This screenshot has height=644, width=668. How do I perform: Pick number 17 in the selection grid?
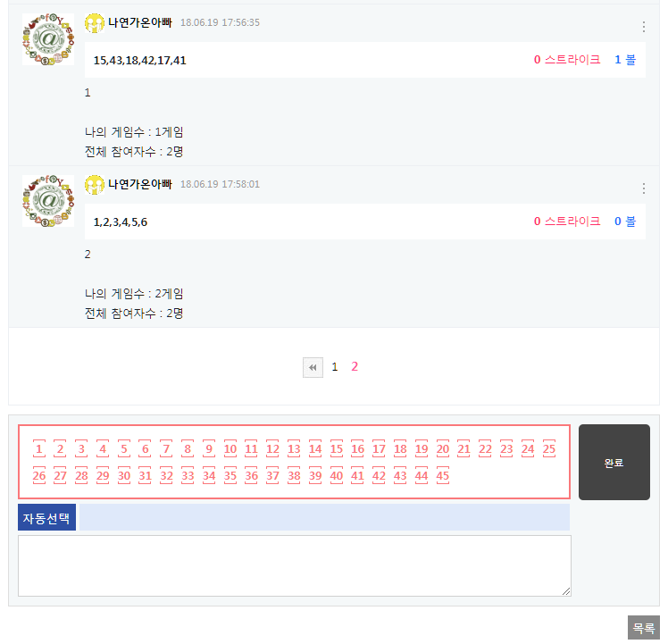click(x=379, y=449)
